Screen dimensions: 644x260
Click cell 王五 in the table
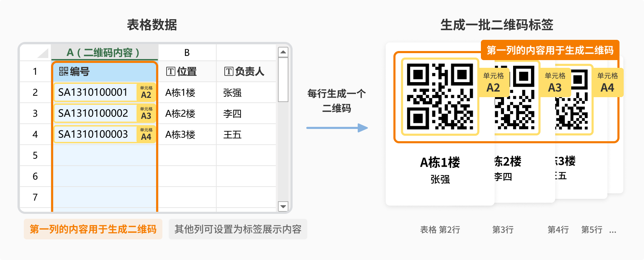[x=246, y=135]
